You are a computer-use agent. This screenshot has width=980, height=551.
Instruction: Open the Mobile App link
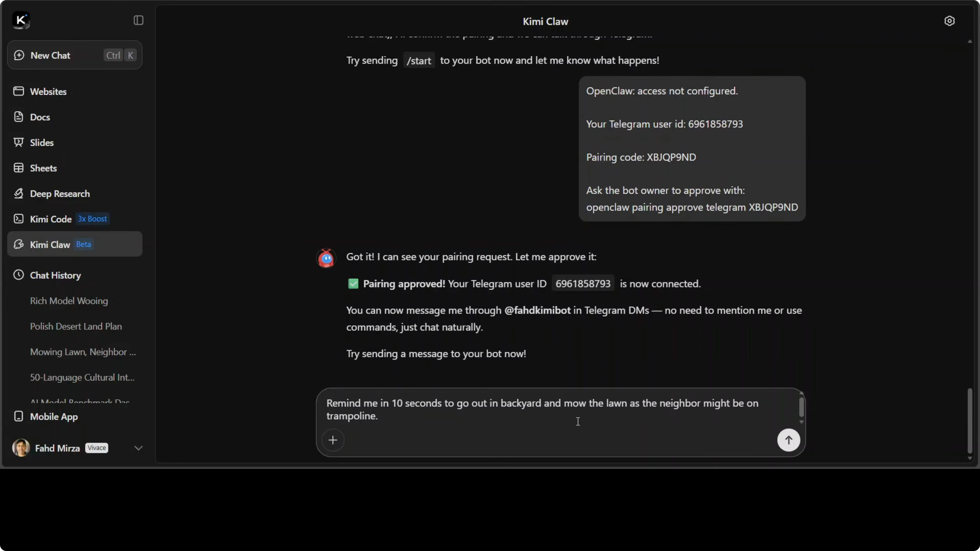[x=54, y=416]
